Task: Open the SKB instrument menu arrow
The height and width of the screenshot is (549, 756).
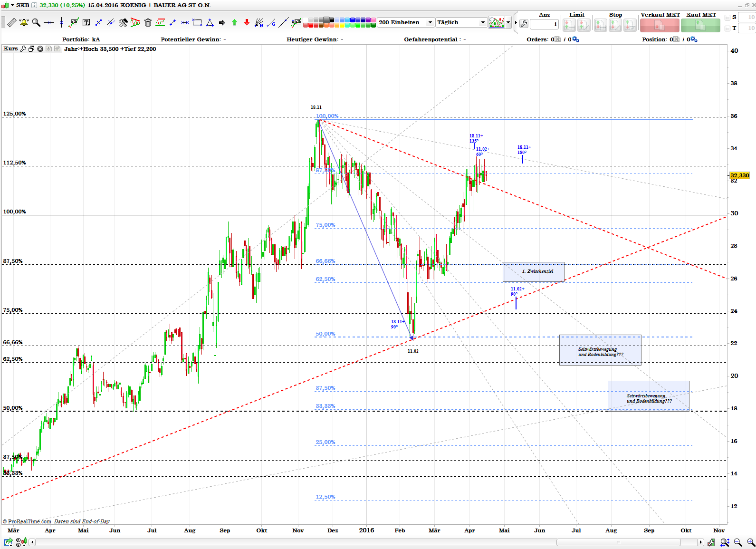Action: pos(13,5)
